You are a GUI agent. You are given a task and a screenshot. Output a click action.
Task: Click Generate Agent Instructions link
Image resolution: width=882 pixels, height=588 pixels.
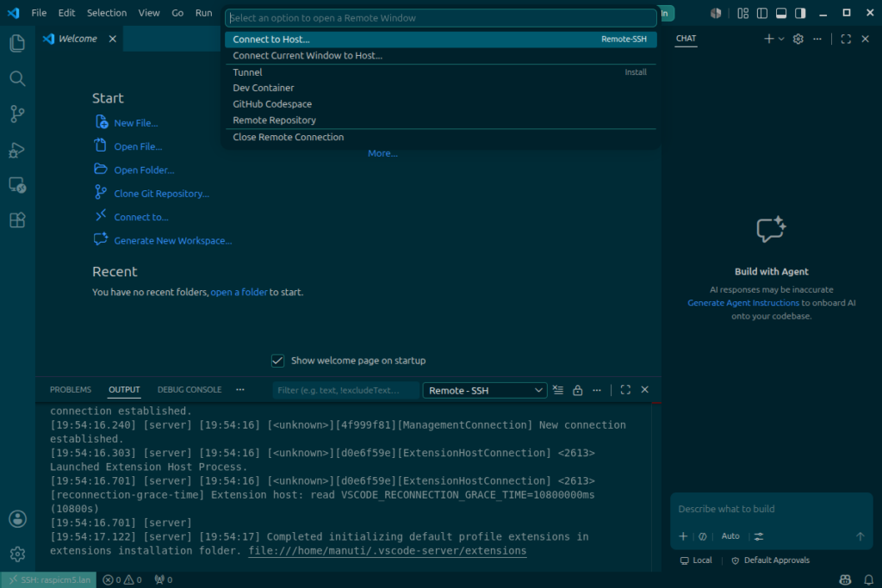pyautogui.click(x=743, y=303)
